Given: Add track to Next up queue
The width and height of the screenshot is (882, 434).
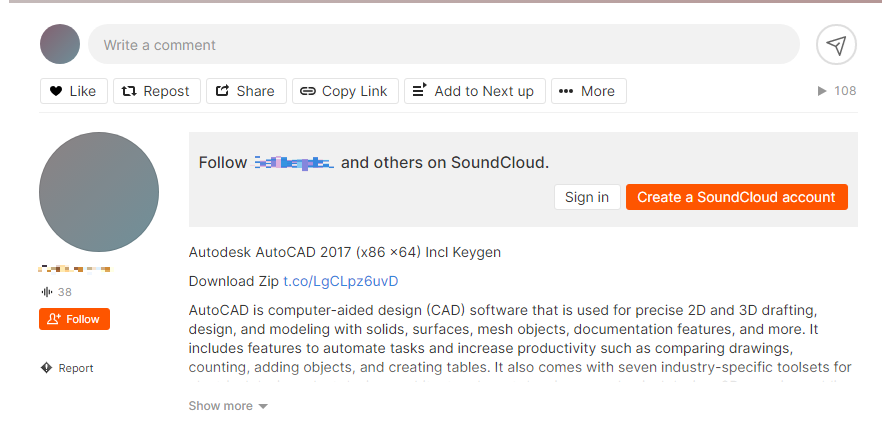Looking at the screenshot, I should pos(475,91).
